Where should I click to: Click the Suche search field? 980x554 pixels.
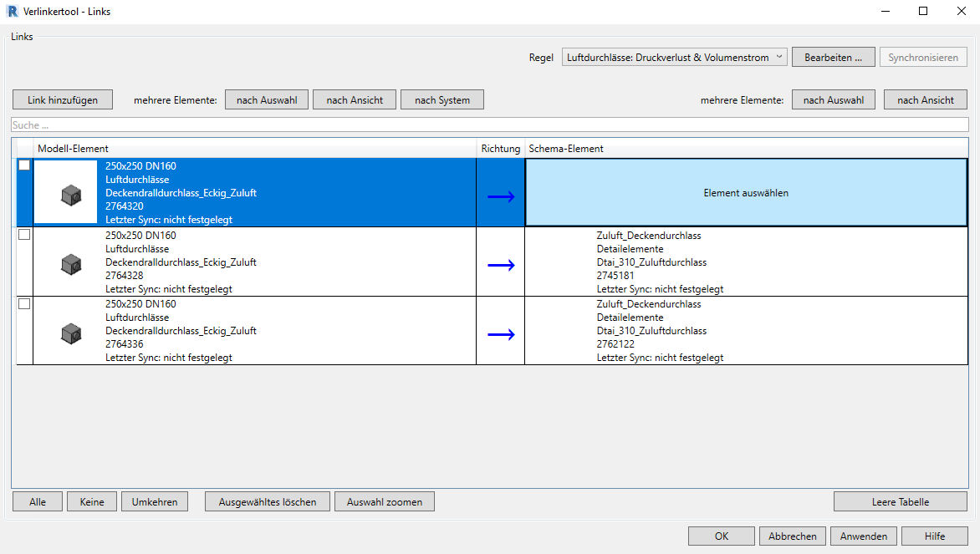(489, 125)
